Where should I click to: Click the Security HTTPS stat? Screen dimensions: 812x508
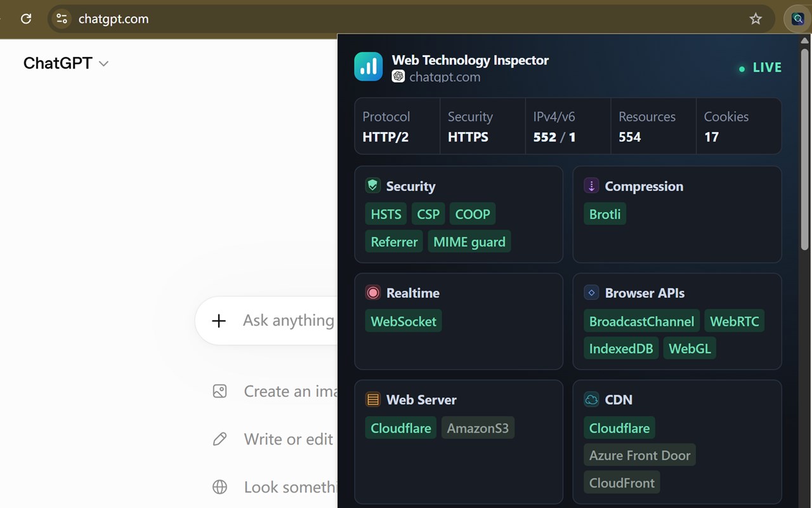pyautogui.click(x=483, y=126)
